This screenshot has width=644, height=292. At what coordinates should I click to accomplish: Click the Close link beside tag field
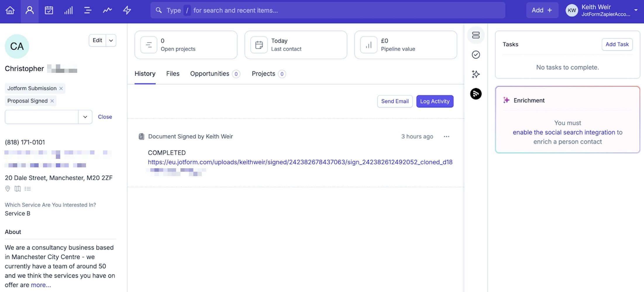[105, 117]
